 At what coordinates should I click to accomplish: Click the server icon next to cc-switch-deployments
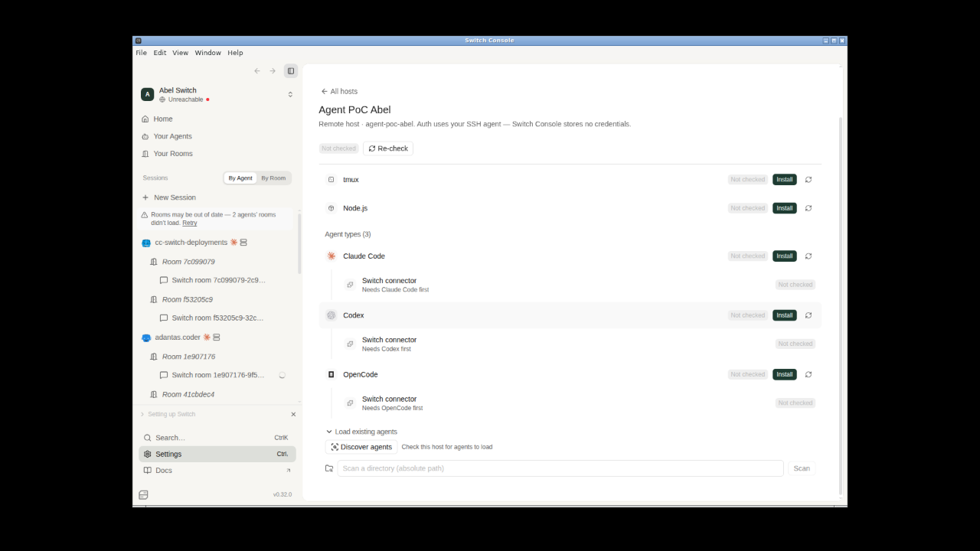pos(243,243)
